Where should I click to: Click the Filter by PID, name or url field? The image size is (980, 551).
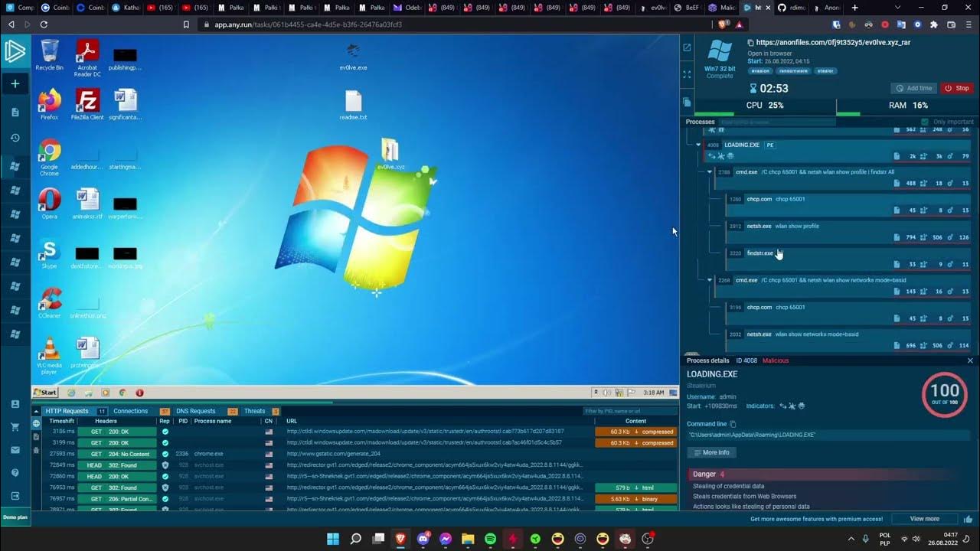(629, 411)
